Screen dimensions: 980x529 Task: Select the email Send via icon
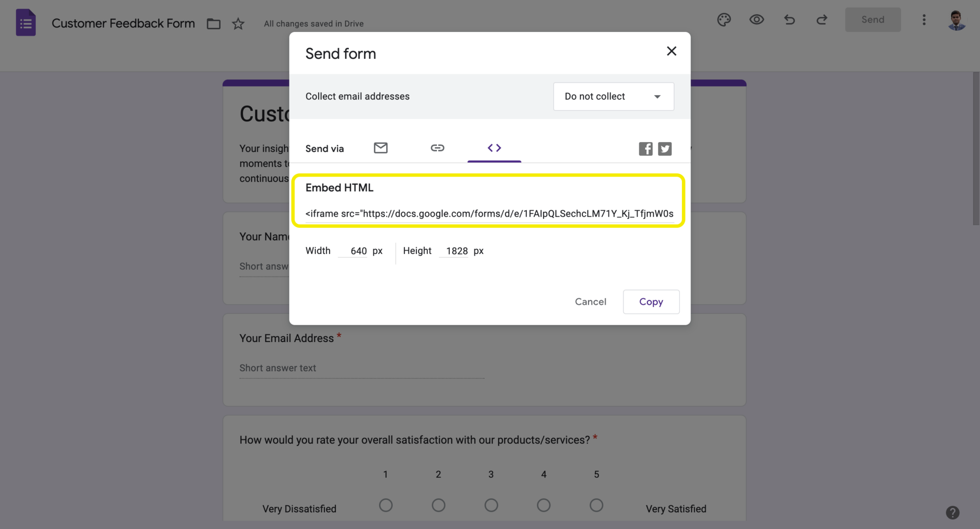click(380, 148)
